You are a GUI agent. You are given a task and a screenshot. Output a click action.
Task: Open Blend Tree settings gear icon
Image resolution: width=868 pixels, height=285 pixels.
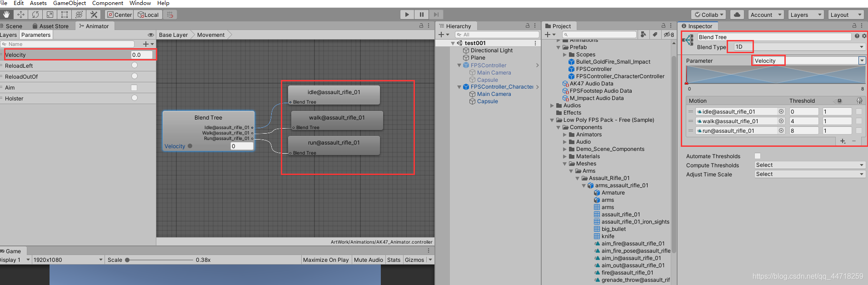pyautogui.click(x=864, y=36)
